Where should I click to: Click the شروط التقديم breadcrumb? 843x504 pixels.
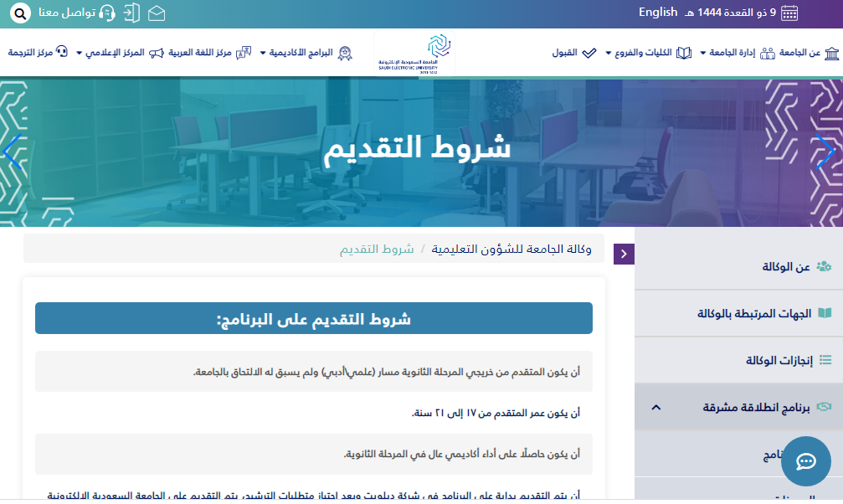(377, 249)
